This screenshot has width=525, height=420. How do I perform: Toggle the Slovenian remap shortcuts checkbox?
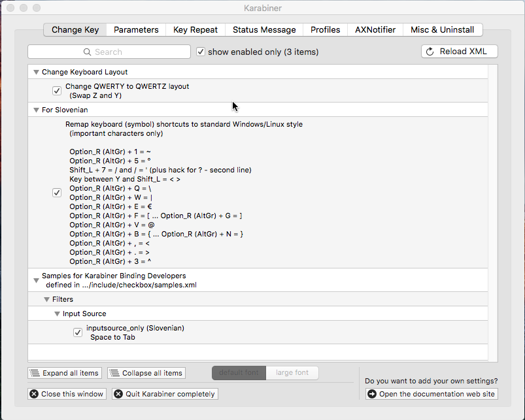[57, 193]
